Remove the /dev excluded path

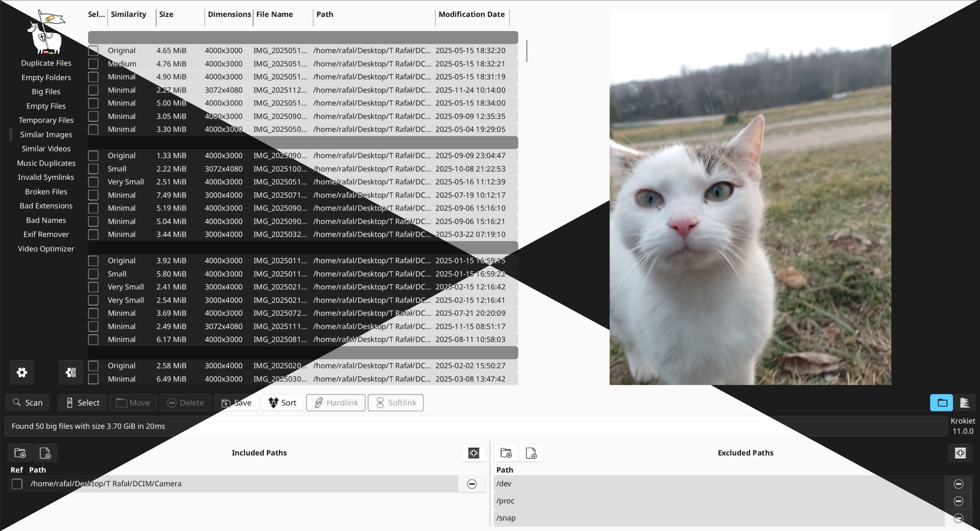tap(958, 483)
